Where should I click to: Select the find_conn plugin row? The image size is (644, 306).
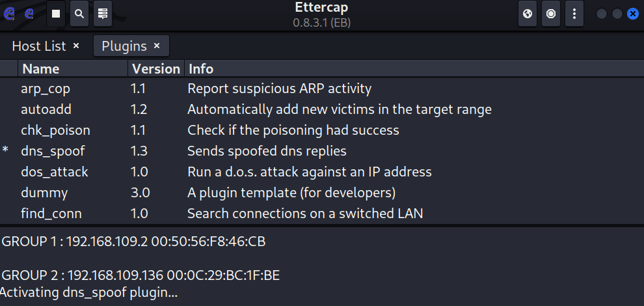(51, 214)
